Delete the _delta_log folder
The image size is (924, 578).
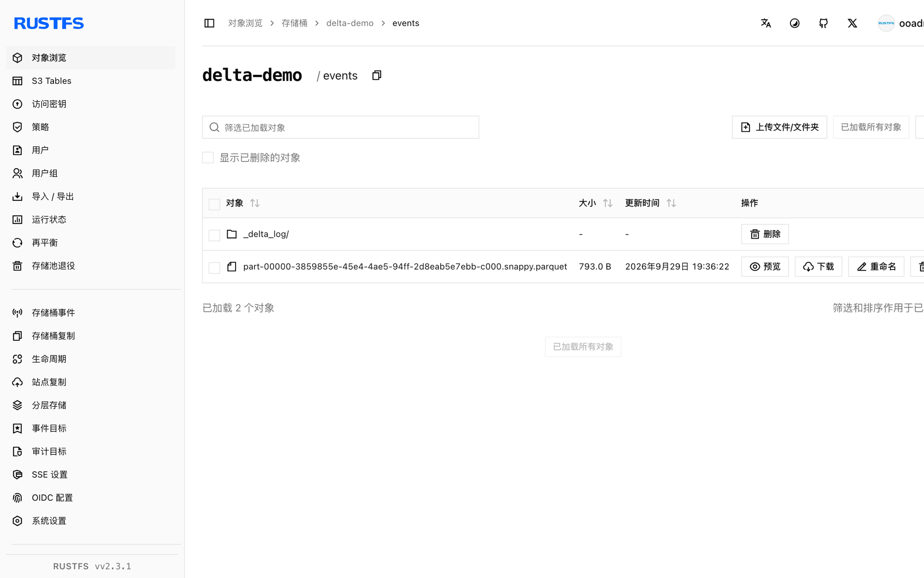[765, 234]
